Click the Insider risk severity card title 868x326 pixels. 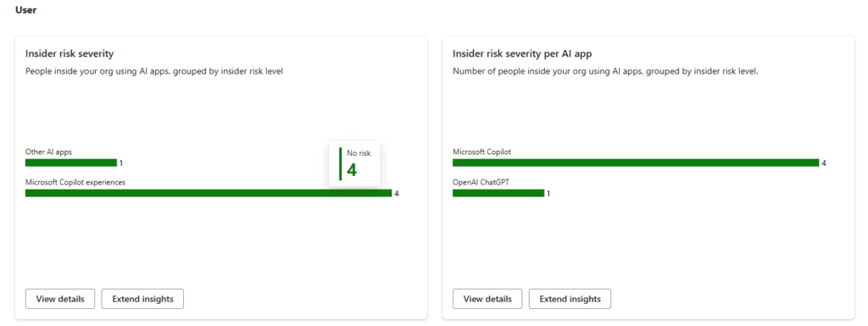pos(70,53)
